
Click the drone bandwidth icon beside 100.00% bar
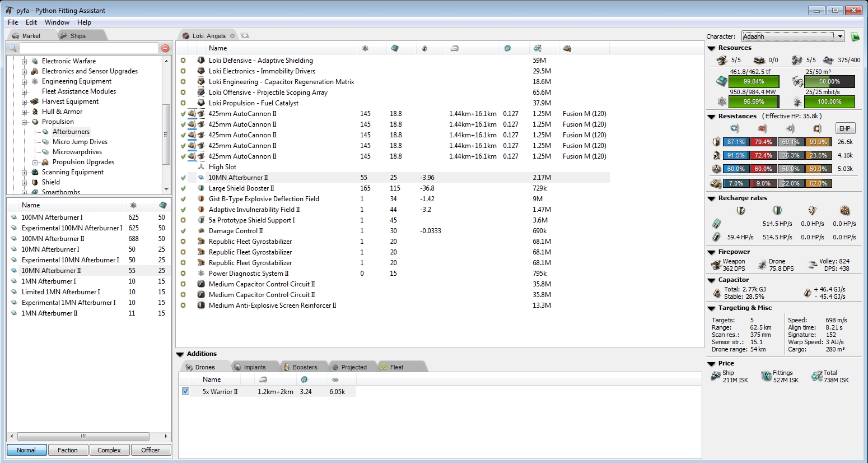(x=797, y=101)
